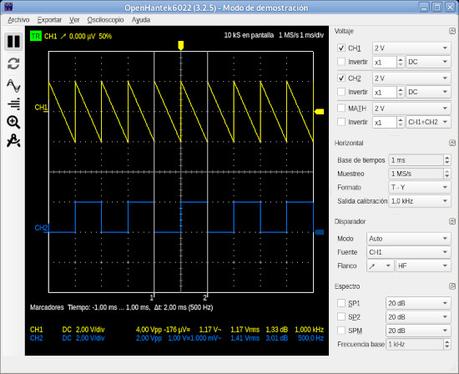
Task: Activate the measurement compass tool
Action: [13, 141]
